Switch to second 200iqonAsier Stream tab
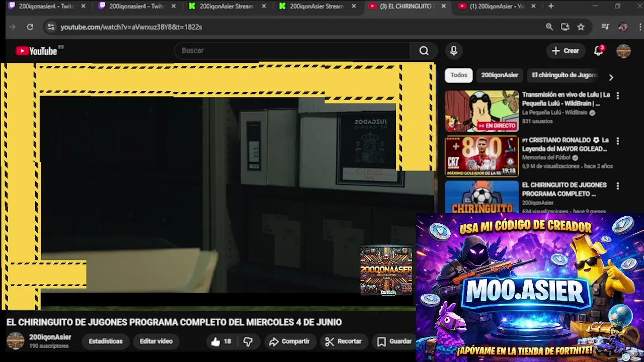Image resolution: width=644 pixels, height=362 pixels. click(x=317, y=7)
